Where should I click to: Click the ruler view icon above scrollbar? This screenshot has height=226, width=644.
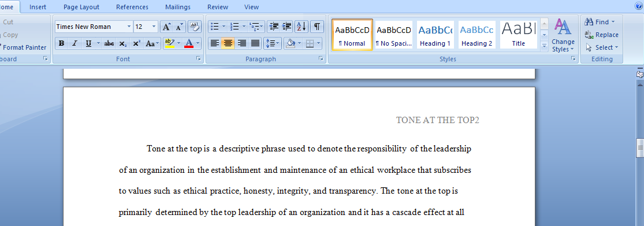[639, 75]
